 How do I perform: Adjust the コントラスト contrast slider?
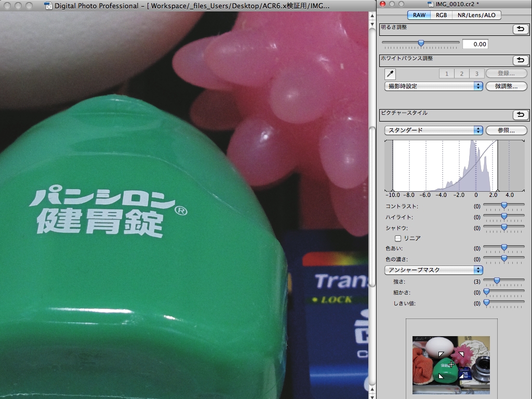tap(504, 206)
